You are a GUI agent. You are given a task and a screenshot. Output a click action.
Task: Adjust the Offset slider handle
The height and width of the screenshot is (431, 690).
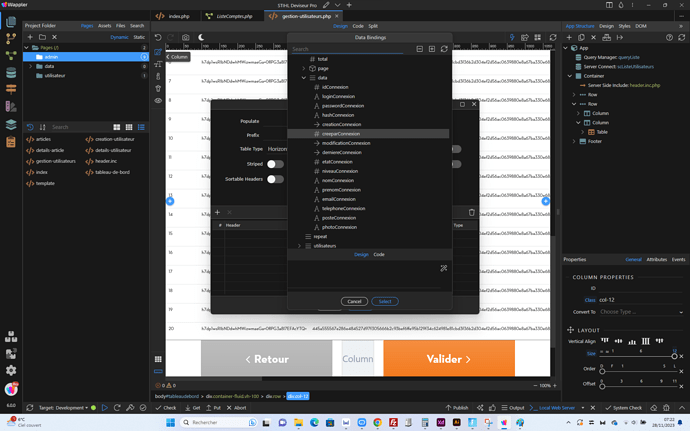pos(602,386)
